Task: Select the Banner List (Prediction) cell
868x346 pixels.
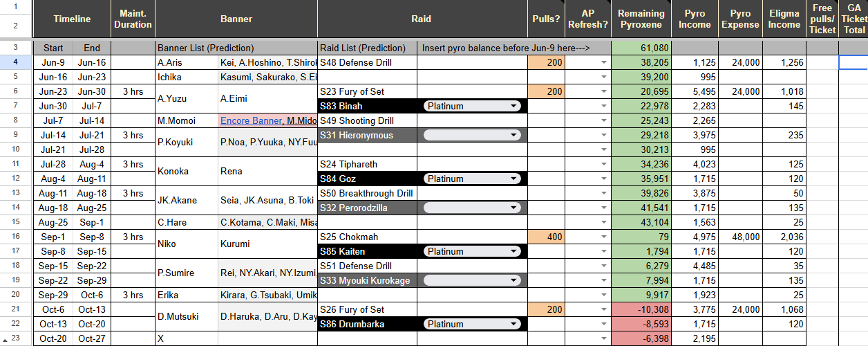Action: click(x=236, y=48)
